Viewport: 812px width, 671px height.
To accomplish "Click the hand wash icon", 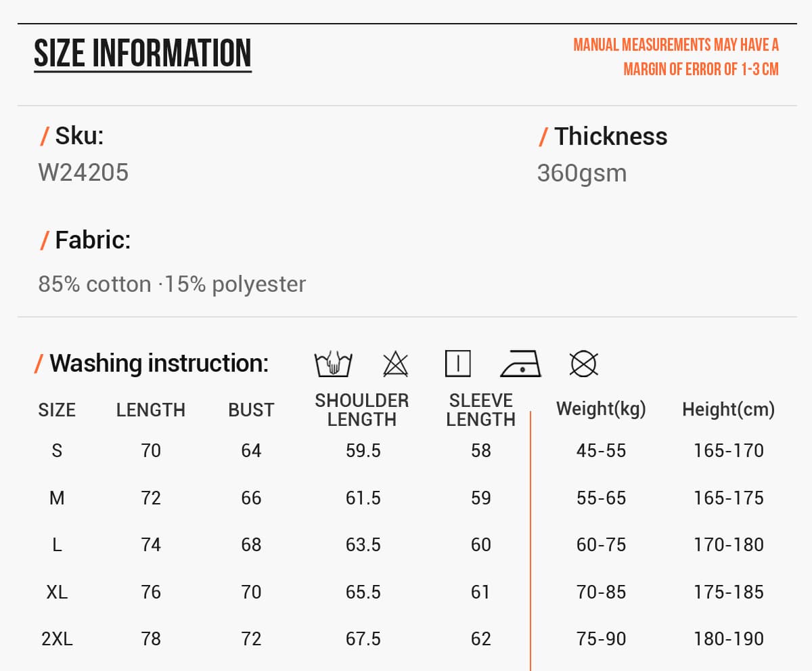I will pos(333,364).
